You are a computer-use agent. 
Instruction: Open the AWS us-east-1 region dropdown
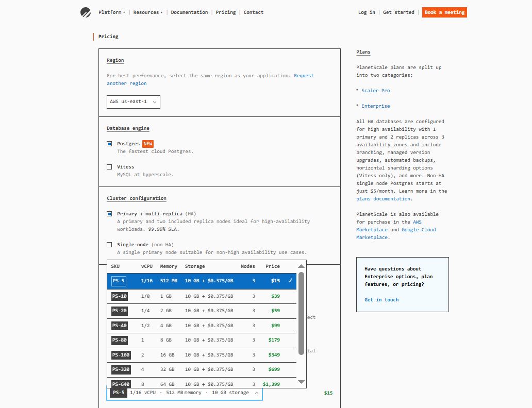click(134, 102)
